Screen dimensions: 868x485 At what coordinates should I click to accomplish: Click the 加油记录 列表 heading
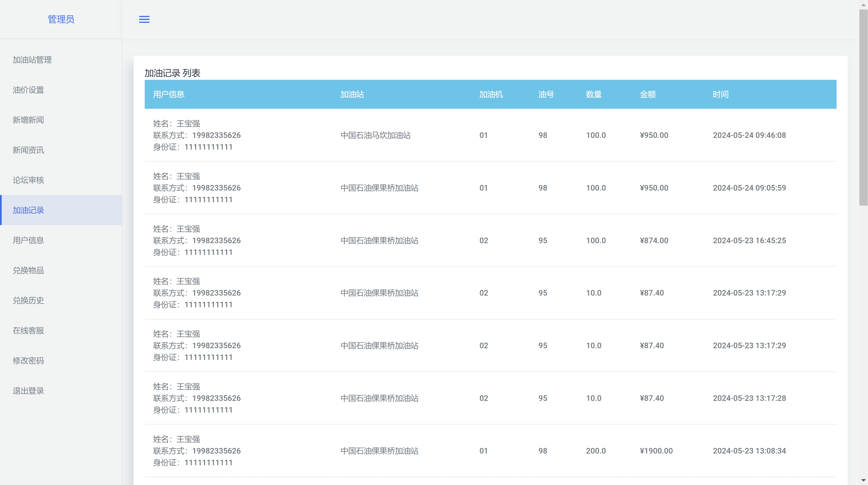coord(173,73)
